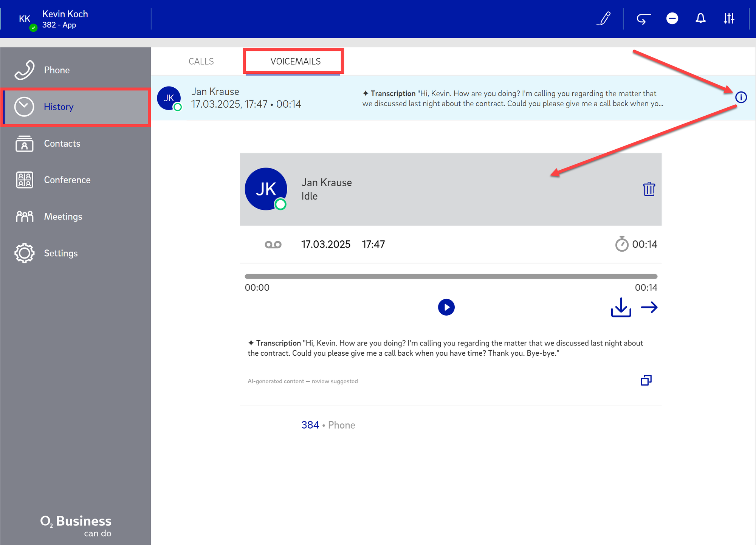Open audio settings sliders icon

pos(729,19)
